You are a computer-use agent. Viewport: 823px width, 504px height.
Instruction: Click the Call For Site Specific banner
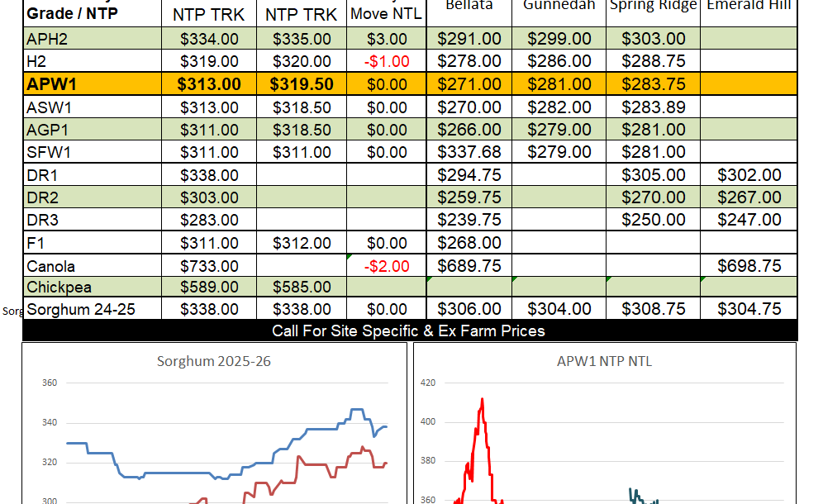[409, 331]
